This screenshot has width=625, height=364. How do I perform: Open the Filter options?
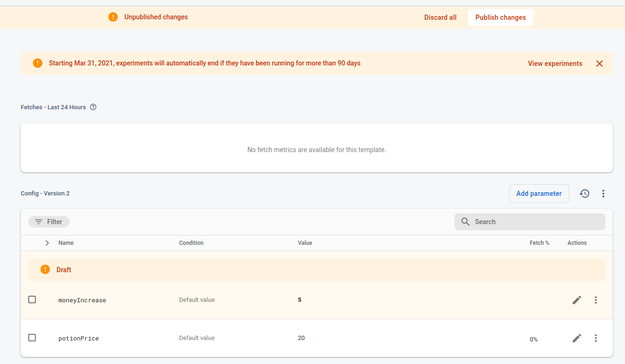tap(49, 222)
